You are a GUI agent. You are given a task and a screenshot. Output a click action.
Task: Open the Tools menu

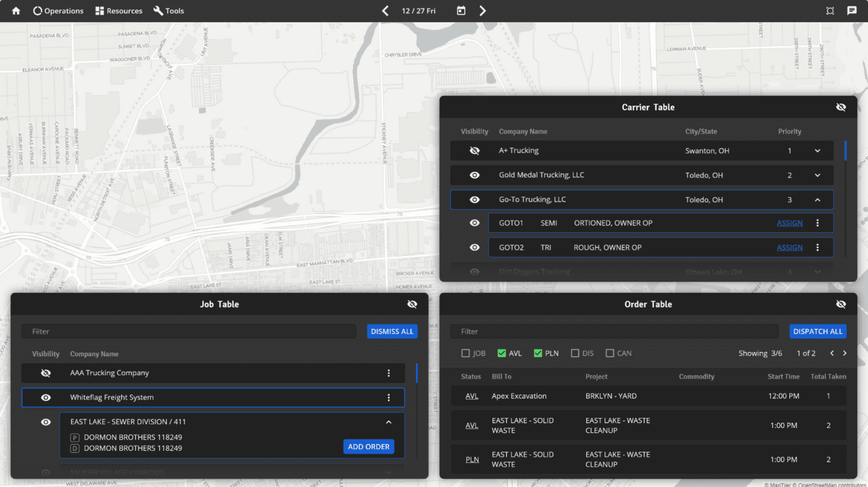point(169,11)
